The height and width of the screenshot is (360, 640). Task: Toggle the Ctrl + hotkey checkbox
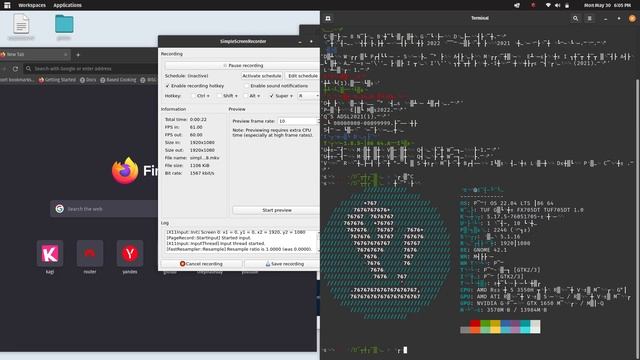pyautogui.click(x=194, y=96)
